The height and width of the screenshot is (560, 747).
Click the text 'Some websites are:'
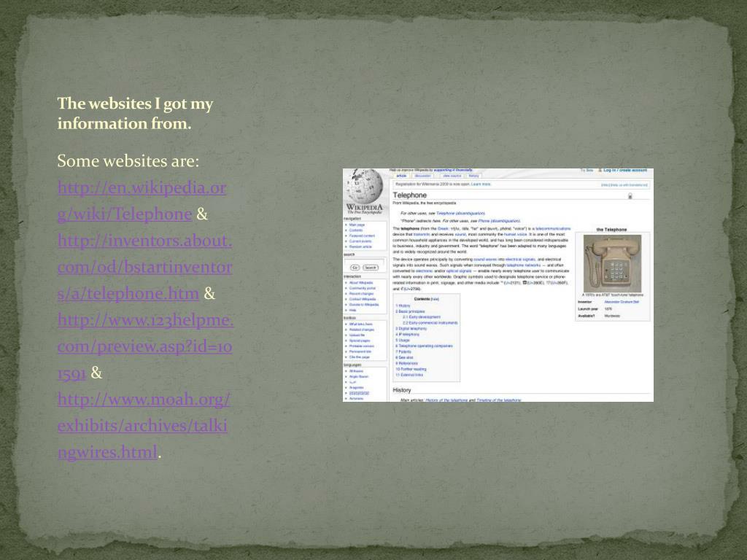pyautogui.click(x=128, y=161)
